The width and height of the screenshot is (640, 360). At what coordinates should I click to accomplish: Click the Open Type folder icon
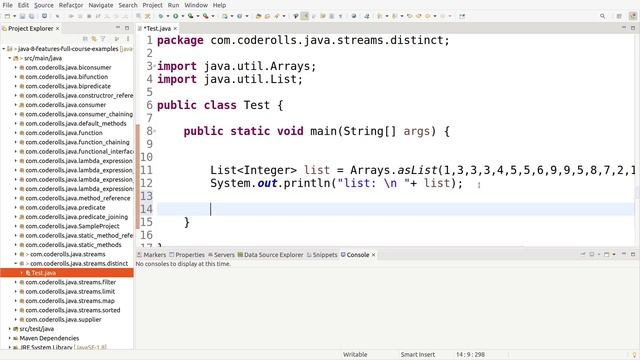(258, 16)
